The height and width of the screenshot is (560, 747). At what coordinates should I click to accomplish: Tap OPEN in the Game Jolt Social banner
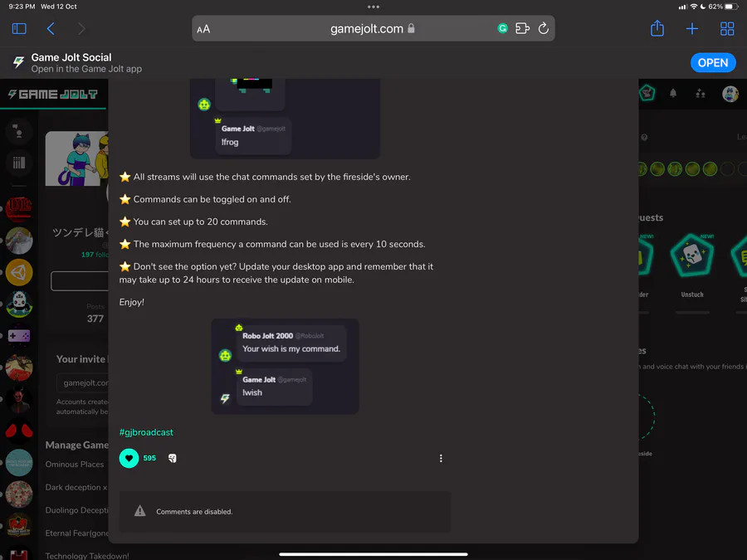pos(713,63)
